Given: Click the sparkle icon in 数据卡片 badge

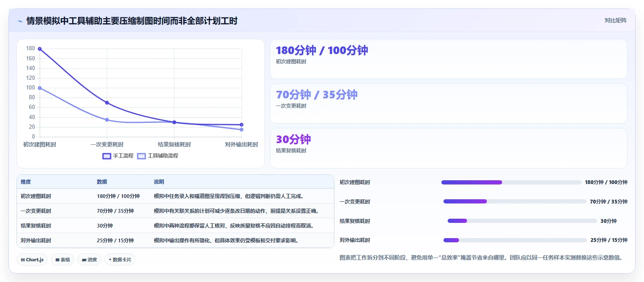Looking at the screenshot, I should tap(110, 260).
